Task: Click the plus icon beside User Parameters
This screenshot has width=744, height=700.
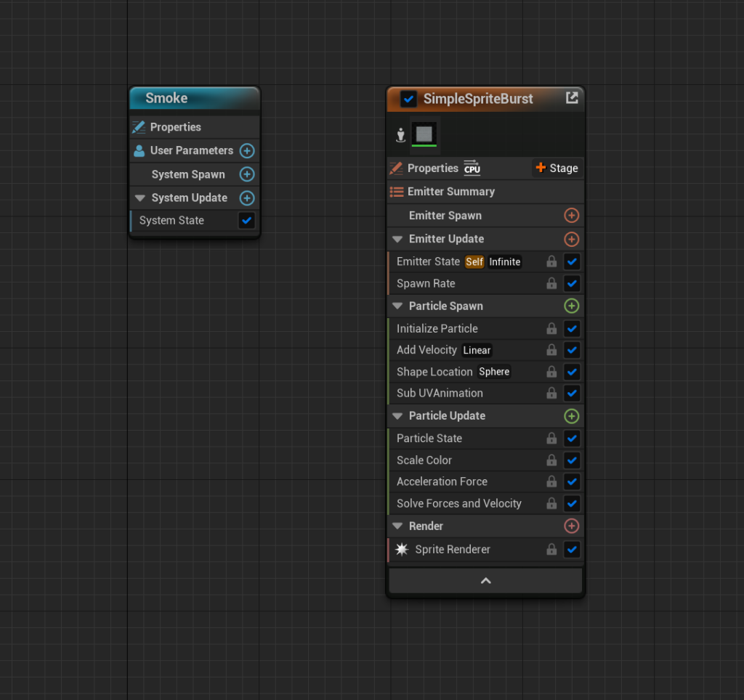Action: tap(247, 151)
